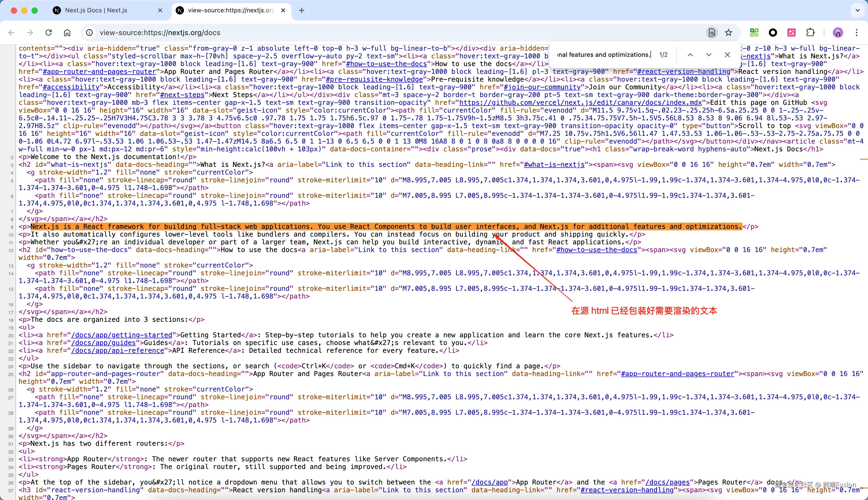Click the find text input field
868x500 pixels.
(603, 55)
